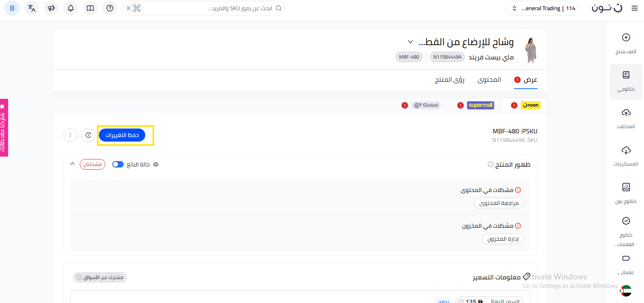Toggle the seller status switch
This screenshot has height=303, width=644.
tap(118, 164)
